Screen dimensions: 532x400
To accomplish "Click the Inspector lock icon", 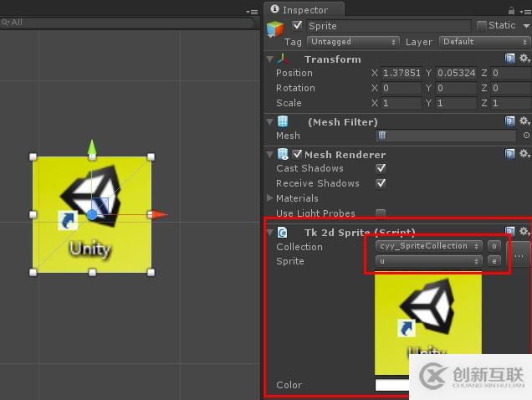I will click(x=511, y=11).
